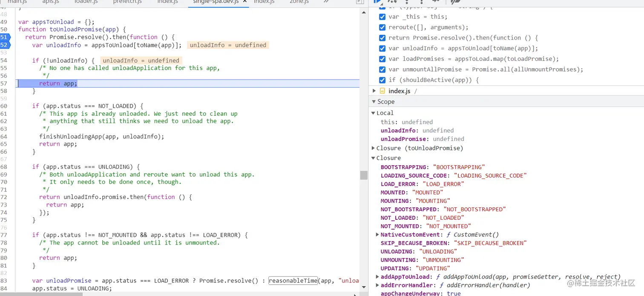Switch to the main.js tab
Image resolution: width=644 pixels, height=296 pixels.
coord(17,2)
